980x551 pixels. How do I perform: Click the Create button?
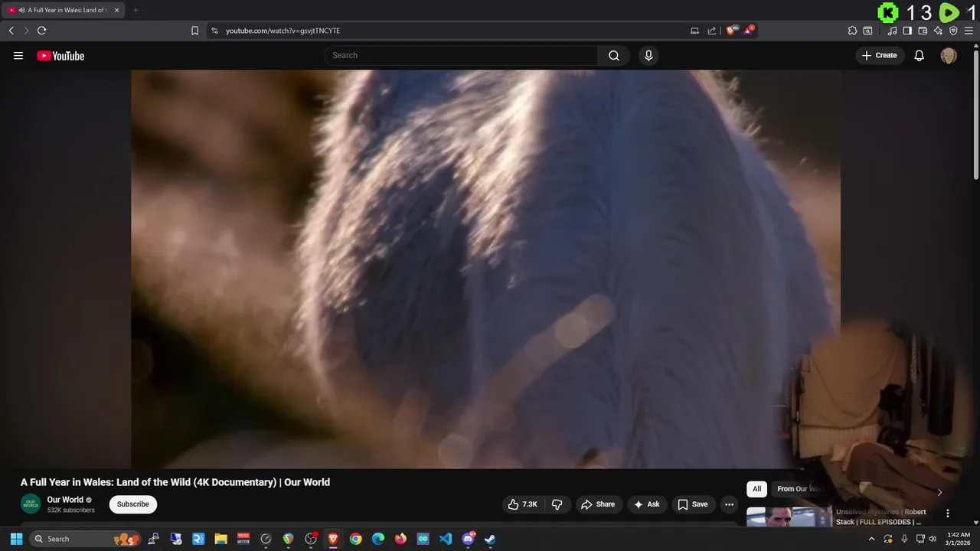point(880,55)
